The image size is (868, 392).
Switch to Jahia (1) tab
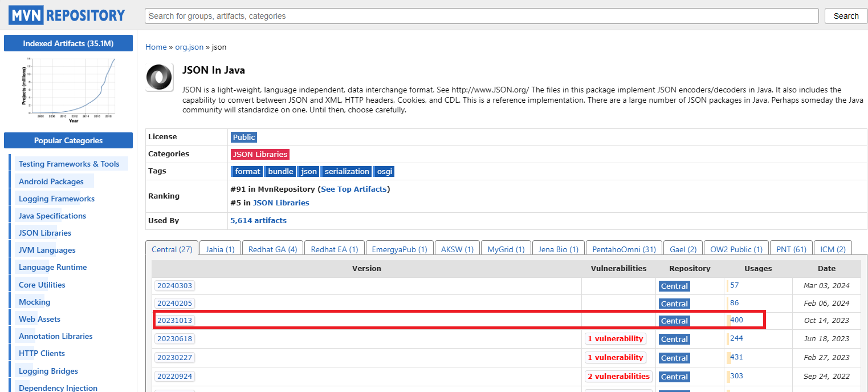[x=220, y=249]
